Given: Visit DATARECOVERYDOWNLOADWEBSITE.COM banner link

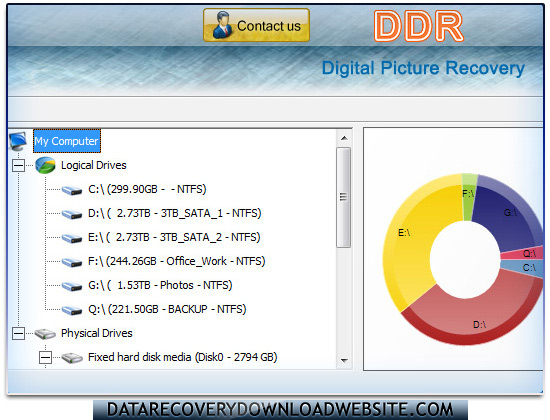Looking at the screenshot, I should [x=280, y=409].
